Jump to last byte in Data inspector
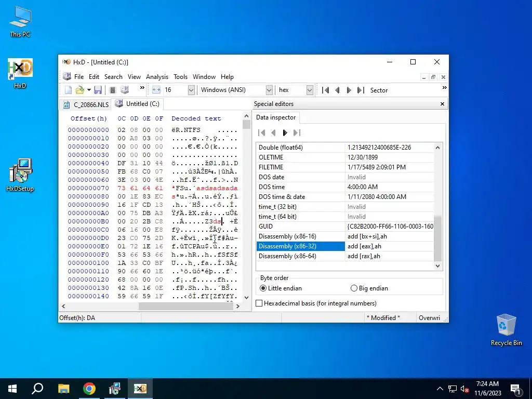The image size is (532, 399). [x=297, y=132]
